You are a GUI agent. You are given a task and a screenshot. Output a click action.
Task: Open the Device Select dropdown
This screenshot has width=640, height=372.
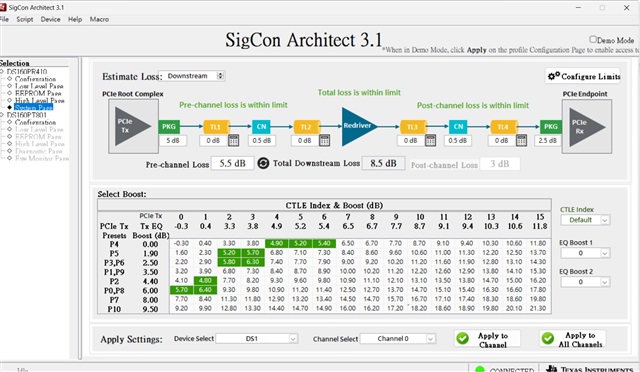(257, 339)
